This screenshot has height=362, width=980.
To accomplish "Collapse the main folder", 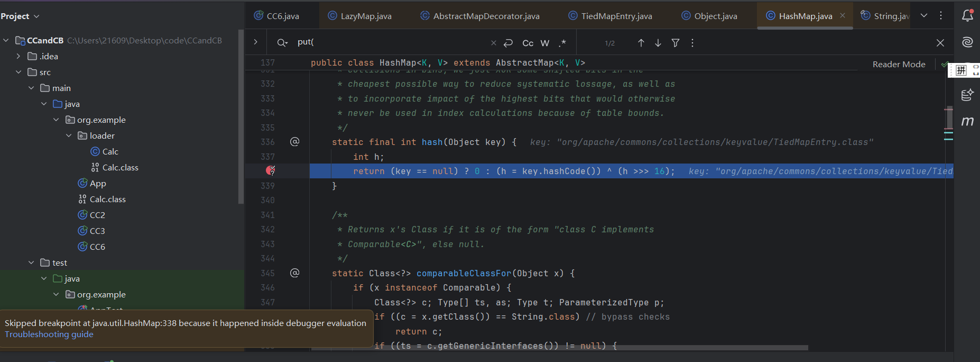I will point(31,88).
